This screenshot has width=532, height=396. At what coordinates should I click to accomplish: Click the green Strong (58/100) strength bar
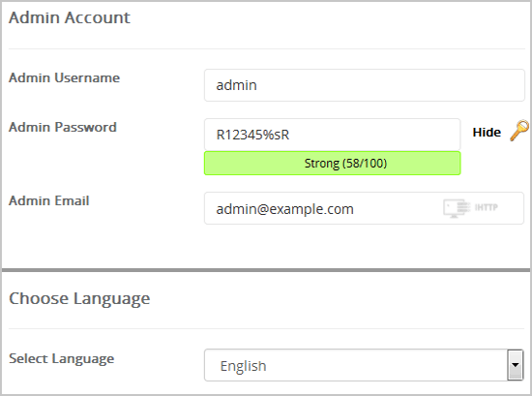coord(332,164)
